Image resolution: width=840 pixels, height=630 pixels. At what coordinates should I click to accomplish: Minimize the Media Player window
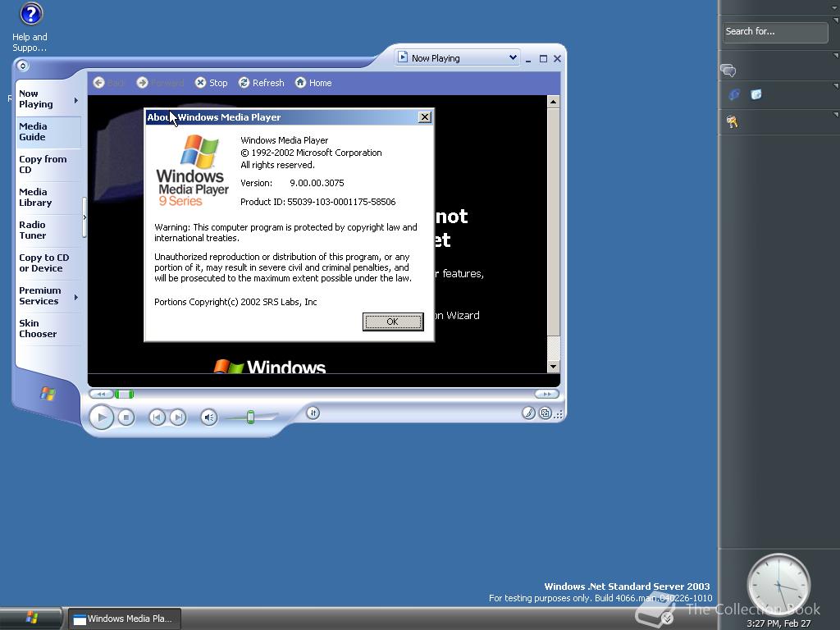pos(528,59)
